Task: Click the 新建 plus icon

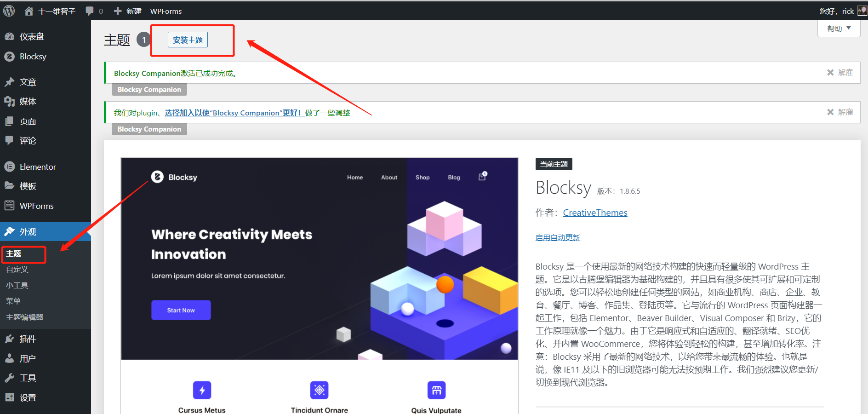Action: tap(118, 11)
